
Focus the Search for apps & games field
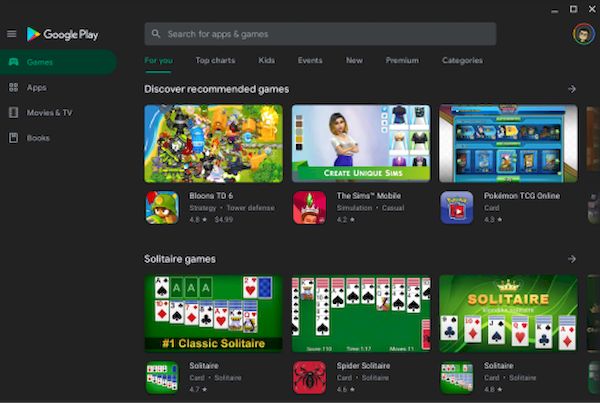click(320, 34)
